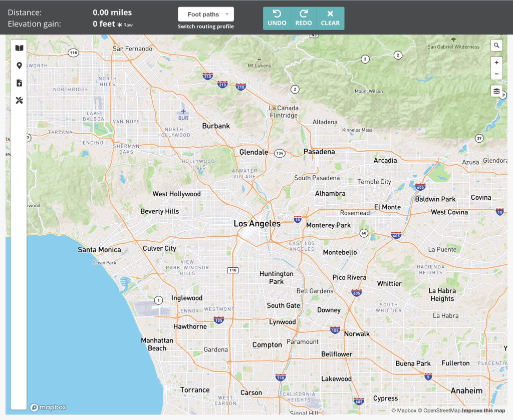Undo the last route action
513x420 pixels.
(277, 19)
